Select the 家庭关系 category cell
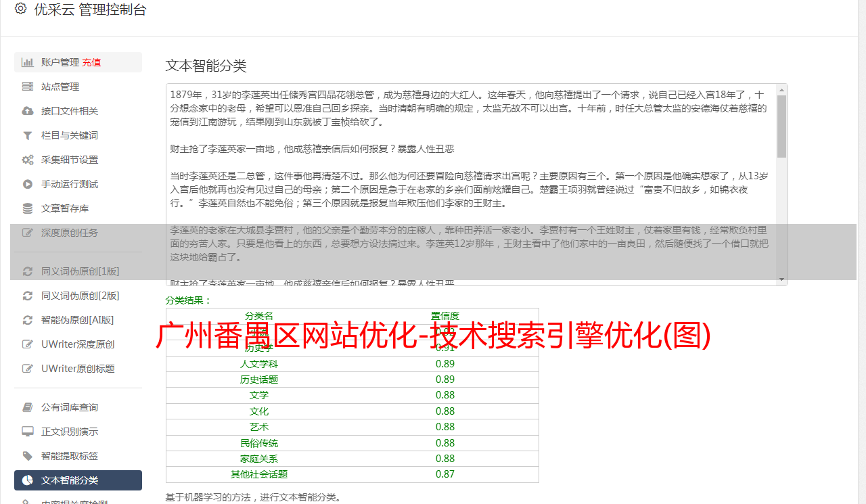Screen dimensions: 866x504 [x=259, y=459]
